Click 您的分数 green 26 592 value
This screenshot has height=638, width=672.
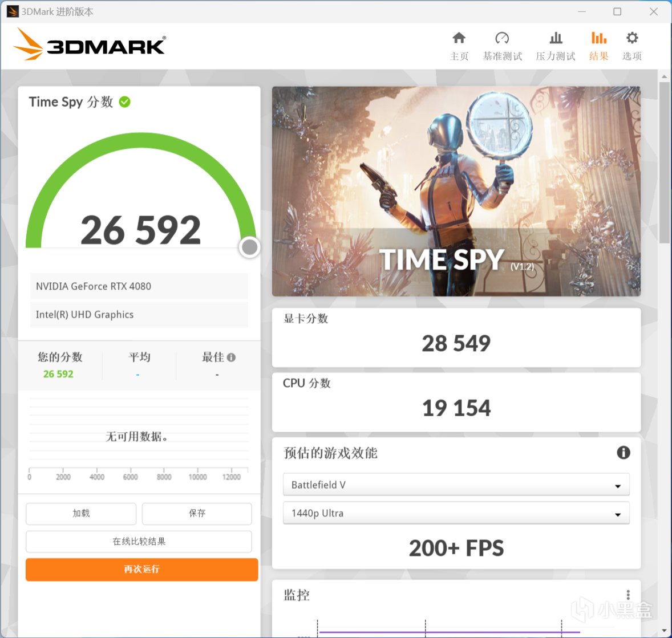(58, 374)
